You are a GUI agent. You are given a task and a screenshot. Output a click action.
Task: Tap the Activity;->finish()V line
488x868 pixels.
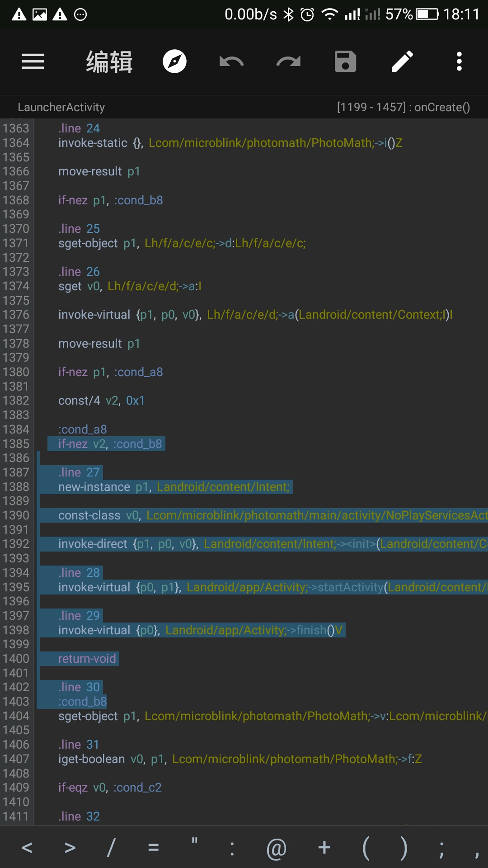(x=201, y=630)
